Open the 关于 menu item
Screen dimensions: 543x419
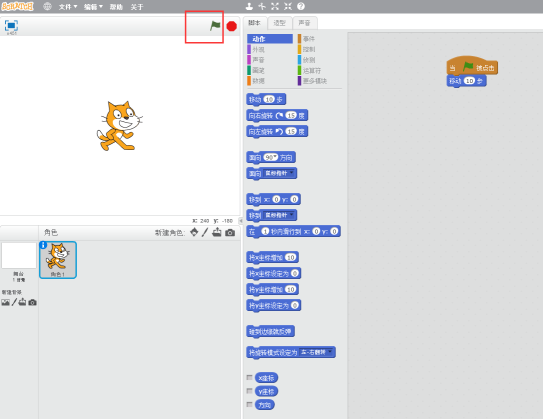pos(137,7)
